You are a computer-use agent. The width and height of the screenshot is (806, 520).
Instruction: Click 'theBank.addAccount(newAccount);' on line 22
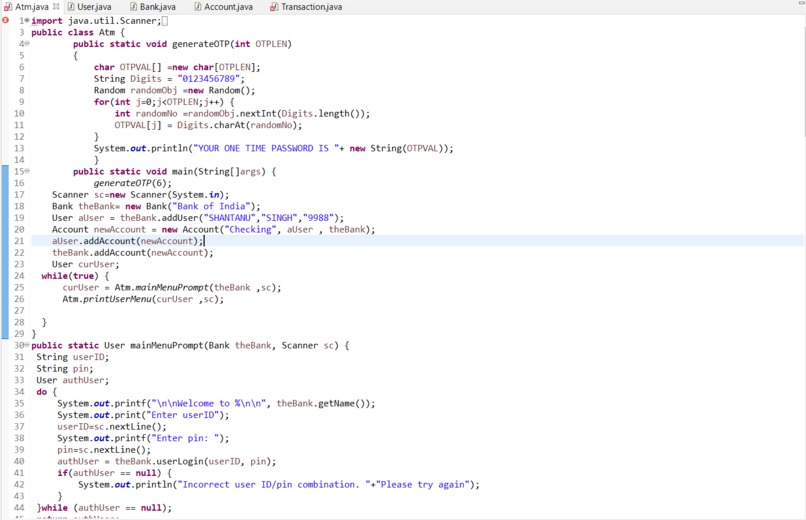click(x=133, y=253)
